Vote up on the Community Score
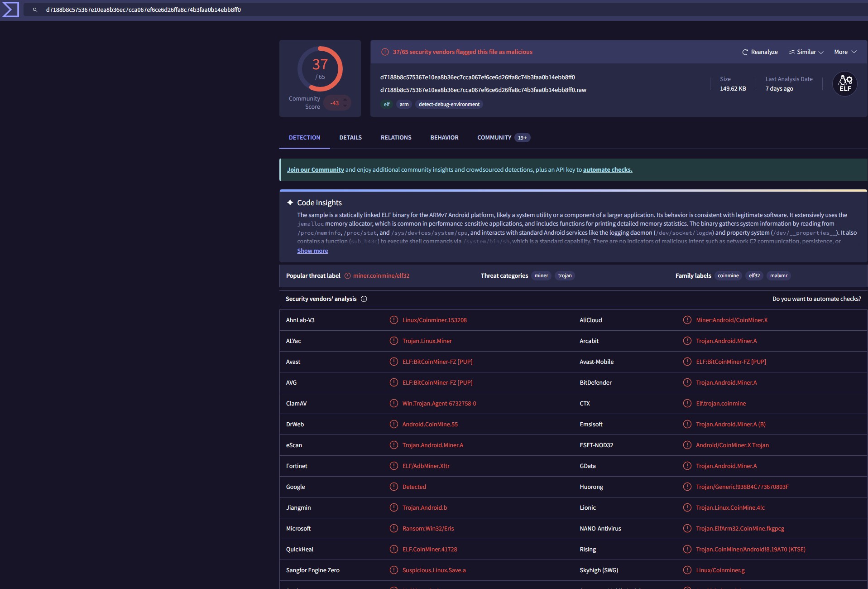Screen dimensions: 868x589 coord(345,100)
